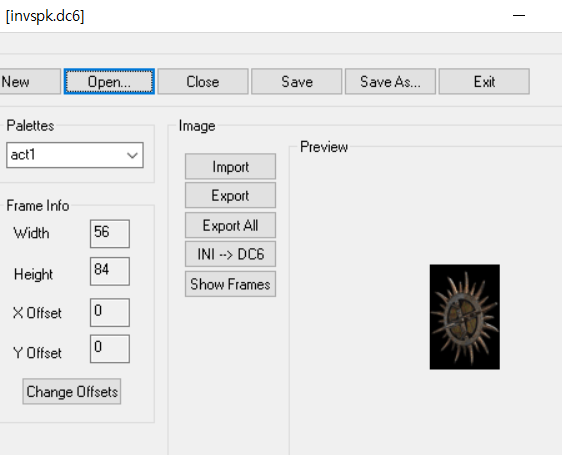This screenshot has height=455, width=562.
Task: Click the [invspk.dc6] title text
Action: tap(45, 16)
